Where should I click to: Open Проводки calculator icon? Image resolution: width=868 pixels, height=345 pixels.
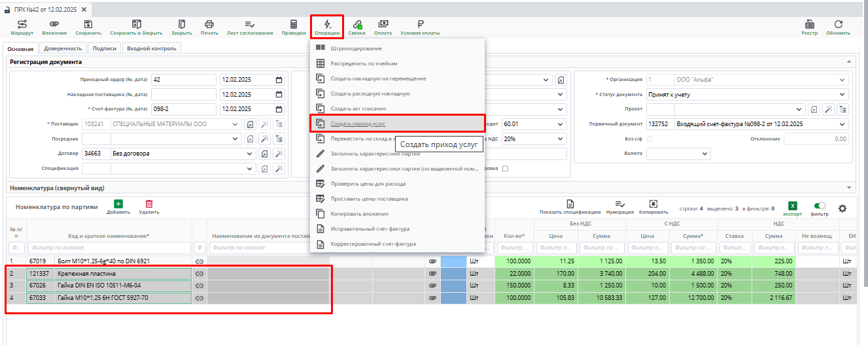(x=294, y=24)
